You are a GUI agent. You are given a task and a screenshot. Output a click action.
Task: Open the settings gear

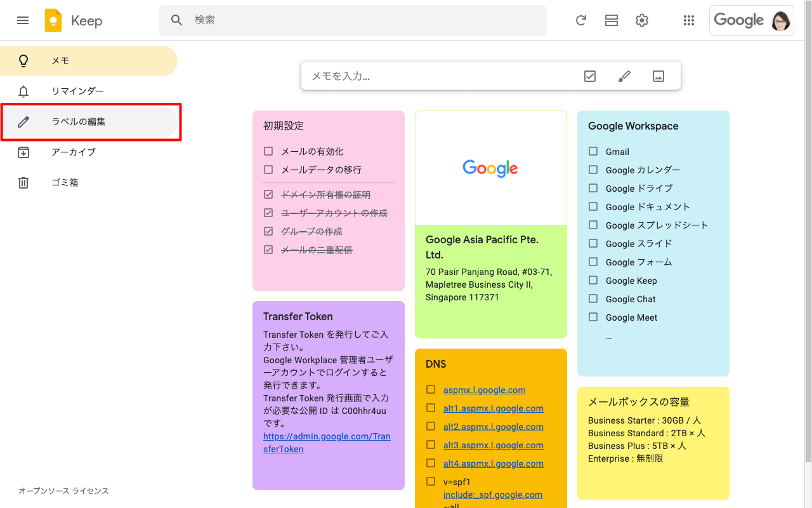(x=642, y=20)
